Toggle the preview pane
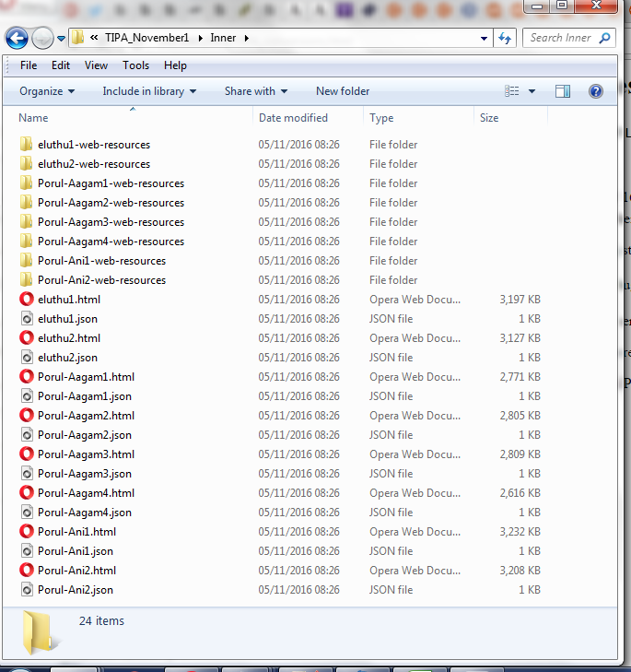 (x=563, y=91)
